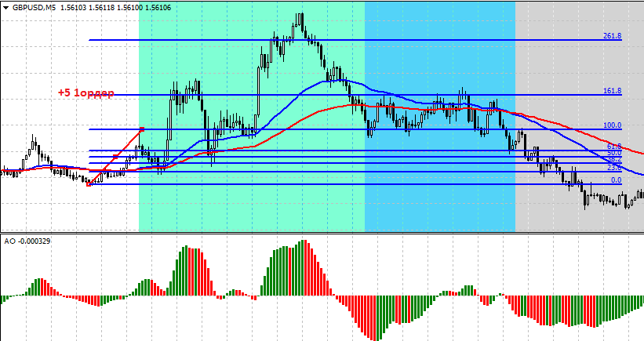Select the 100.0 Fibonacci level label
644x341 pixels.
[x=612, y=125]
